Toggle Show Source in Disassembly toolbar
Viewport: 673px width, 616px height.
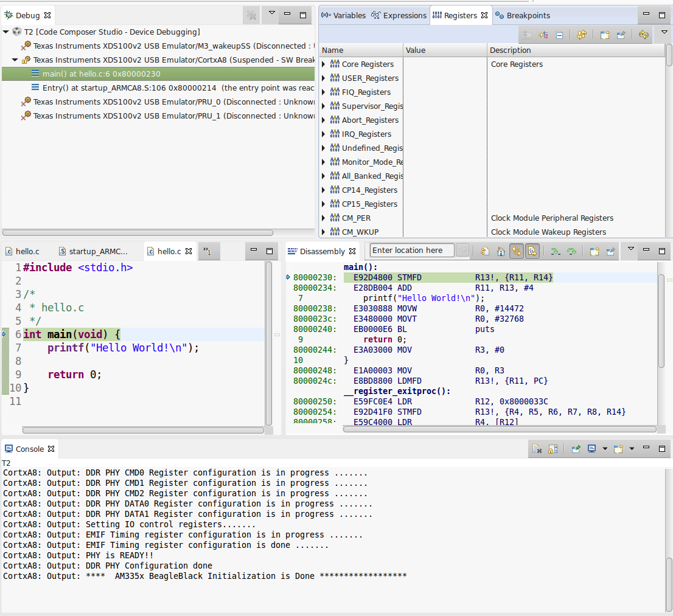click(531, 251)
